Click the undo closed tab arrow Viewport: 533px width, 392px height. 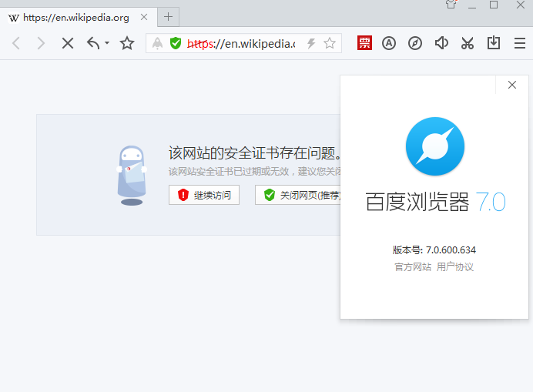[93, 44]
